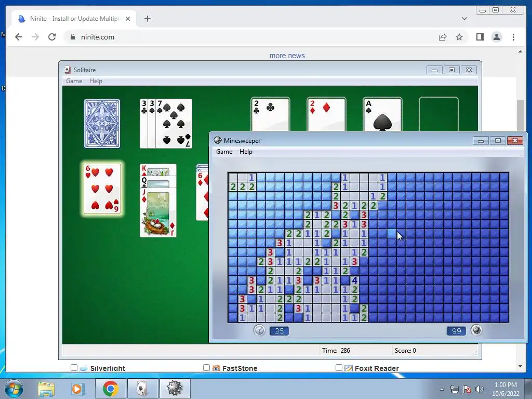Select the Ninite browser tab
The image size is (532, 399).
pyautogui.click(x=74, y=19)
